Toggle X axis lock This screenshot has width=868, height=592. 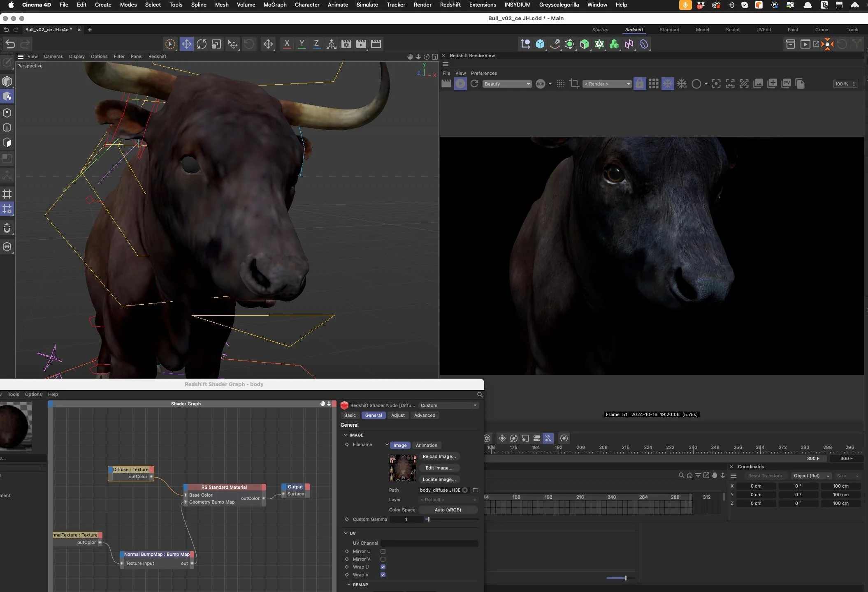[x=287, y=44]
